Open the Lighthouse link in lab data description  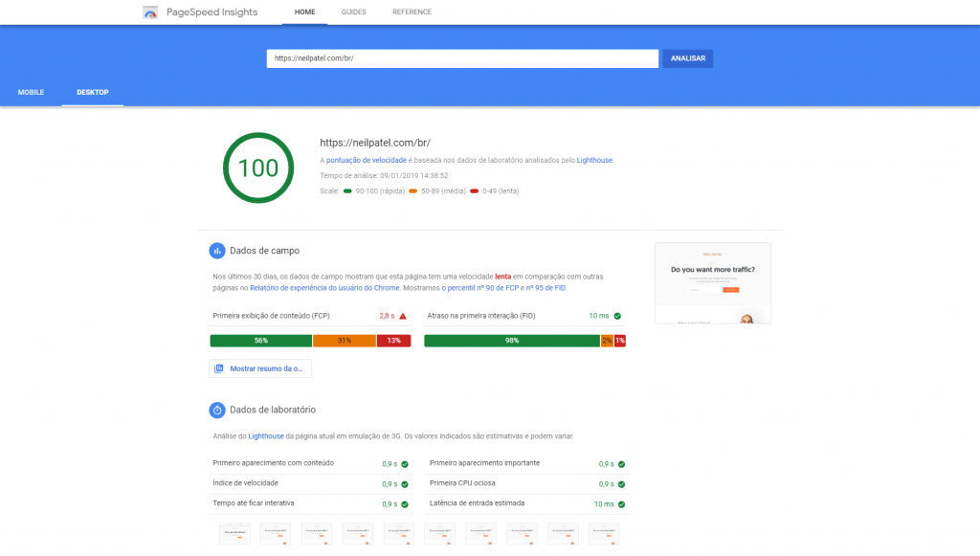coord(266,436)
